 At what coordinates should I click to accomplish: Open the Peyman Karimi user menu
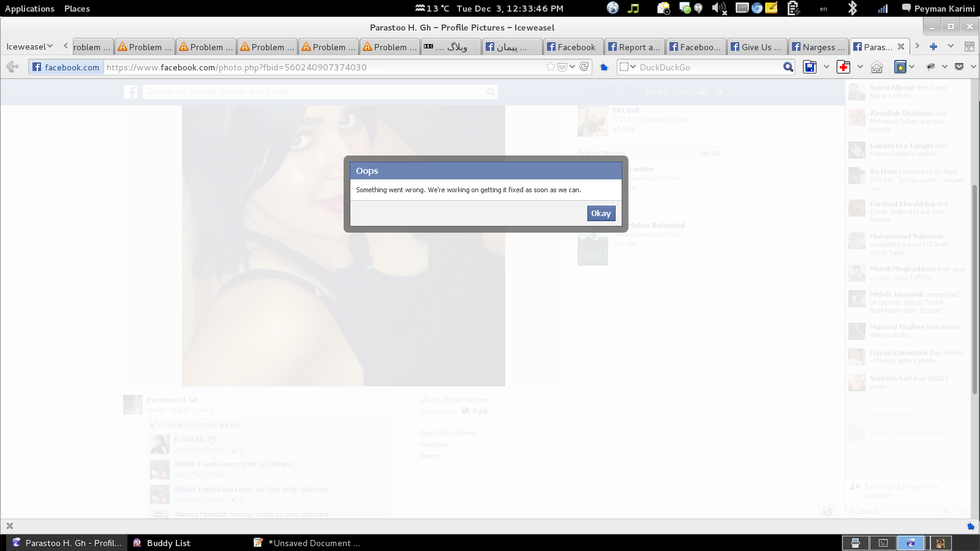pos(938,9)
